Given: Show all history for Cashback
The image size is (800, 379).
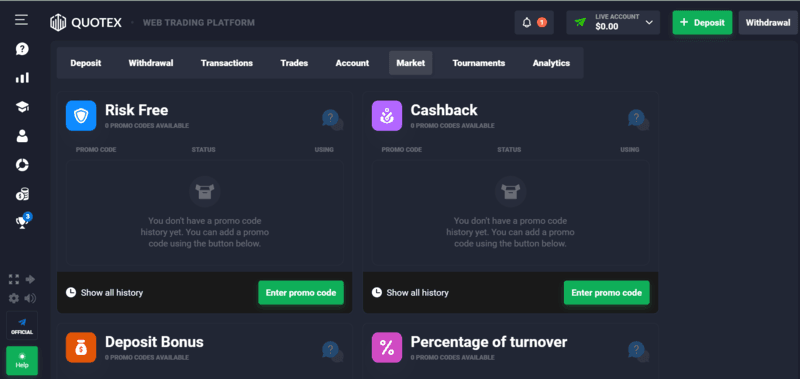Looking at the screenshot, I should (410, 293).
